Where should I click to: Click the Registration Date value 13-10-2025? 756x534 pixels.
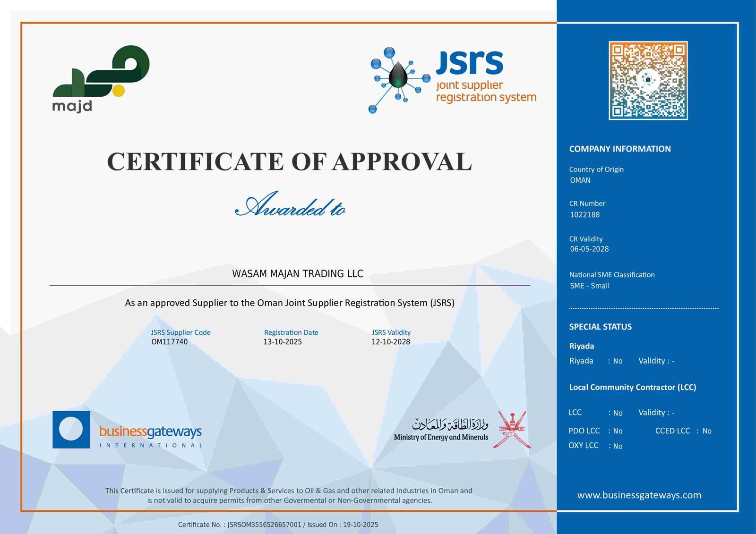pyautogui.click(x=283, y=342)
